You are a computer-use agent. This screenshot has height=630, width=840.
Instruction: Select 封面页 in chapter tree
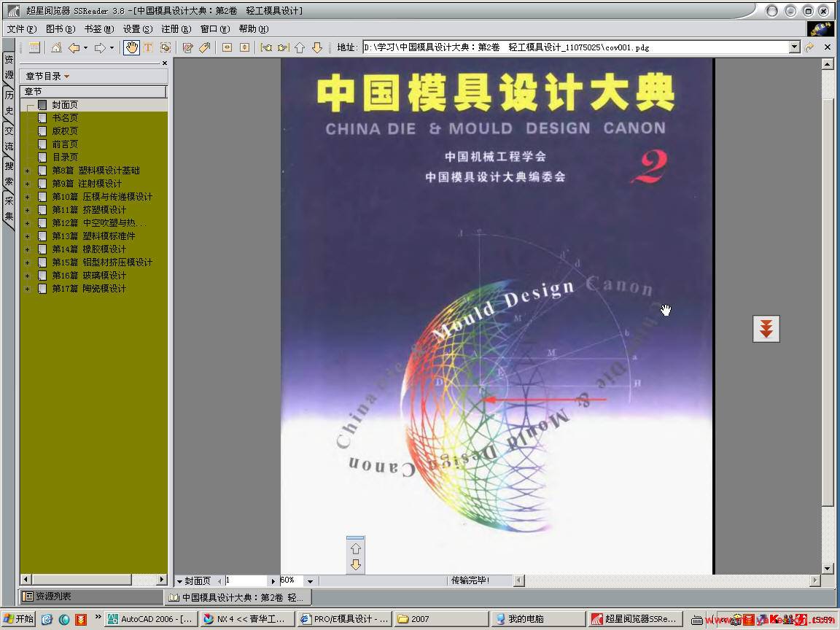(65, 105)
